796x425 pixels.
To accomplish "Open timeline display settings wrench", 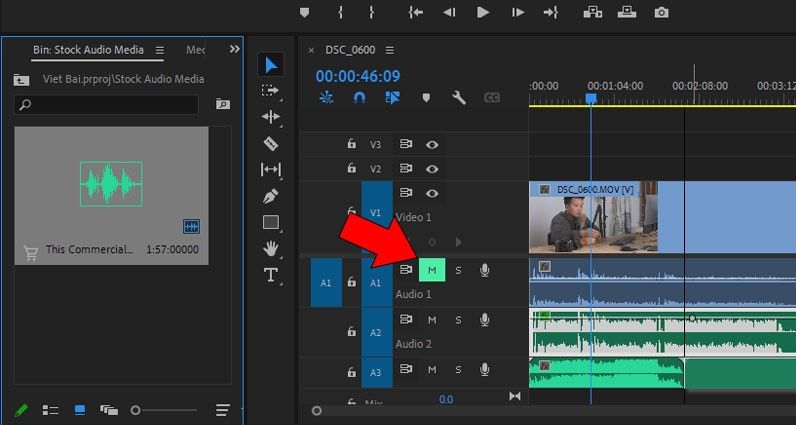I will tap(459, 98).
